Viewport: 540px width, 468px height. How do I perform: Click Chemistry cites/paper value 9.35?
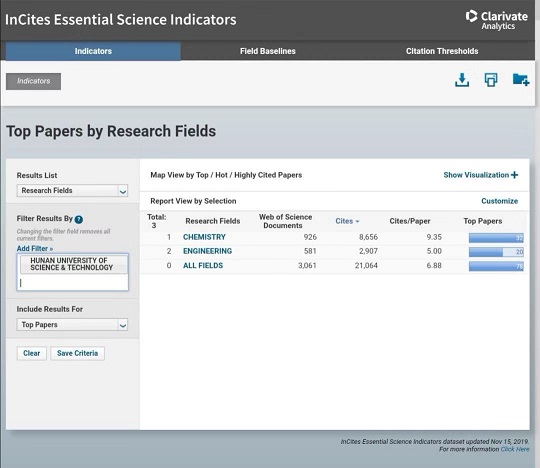(x=434, y=237)
